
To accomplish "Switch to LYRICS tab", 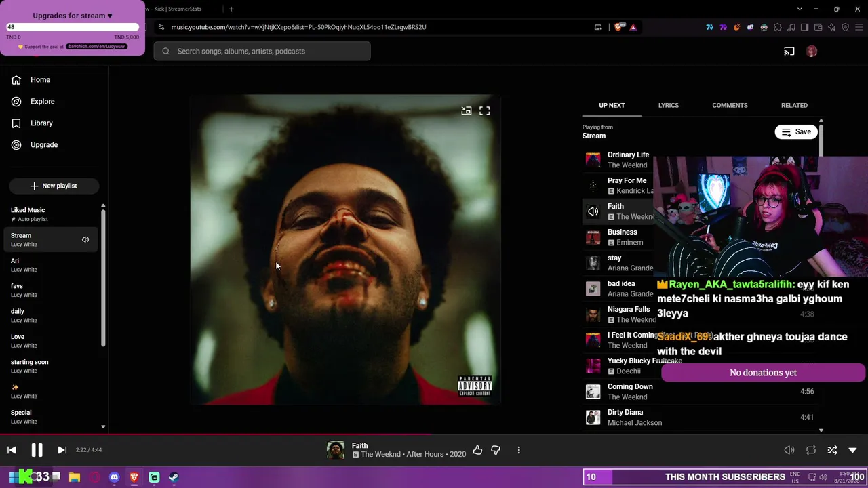I will point(668,106).
